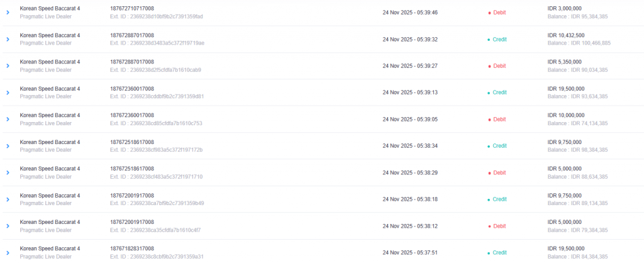
Task: Click the Balance : IDR 95,384,385 text
Action: point(577,16)
